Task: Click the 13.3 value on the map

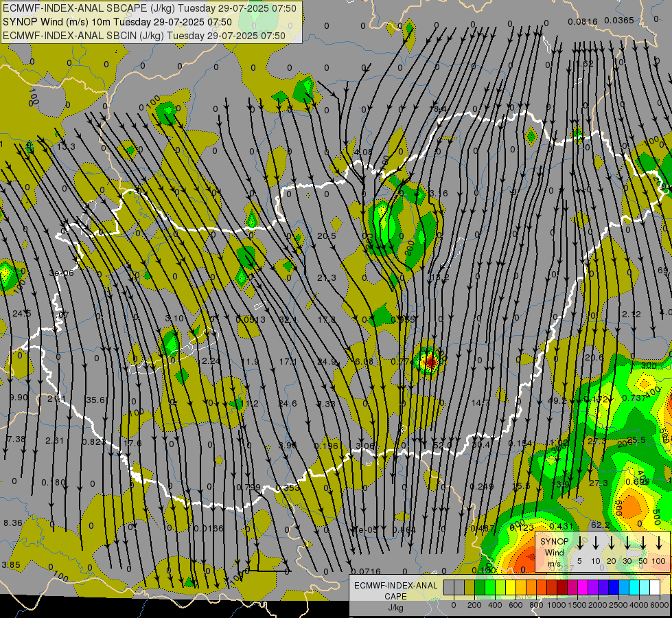Action: (66, 147)
